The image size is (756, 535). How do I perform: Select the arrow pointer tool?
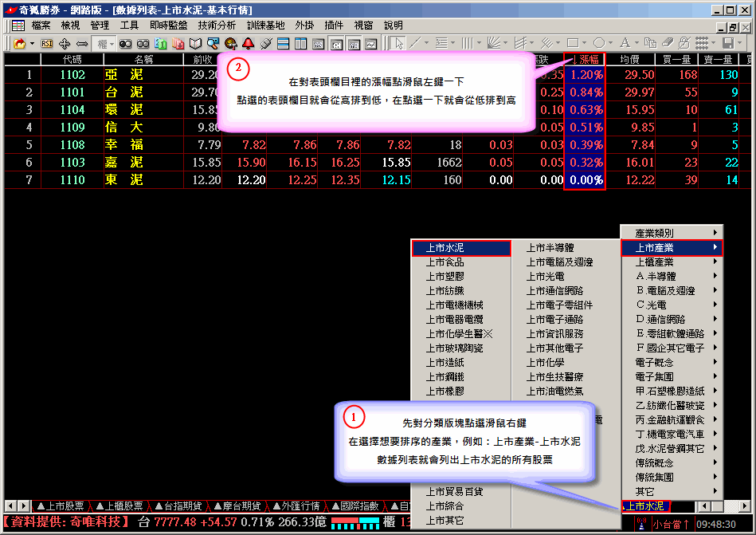[398, 43]
